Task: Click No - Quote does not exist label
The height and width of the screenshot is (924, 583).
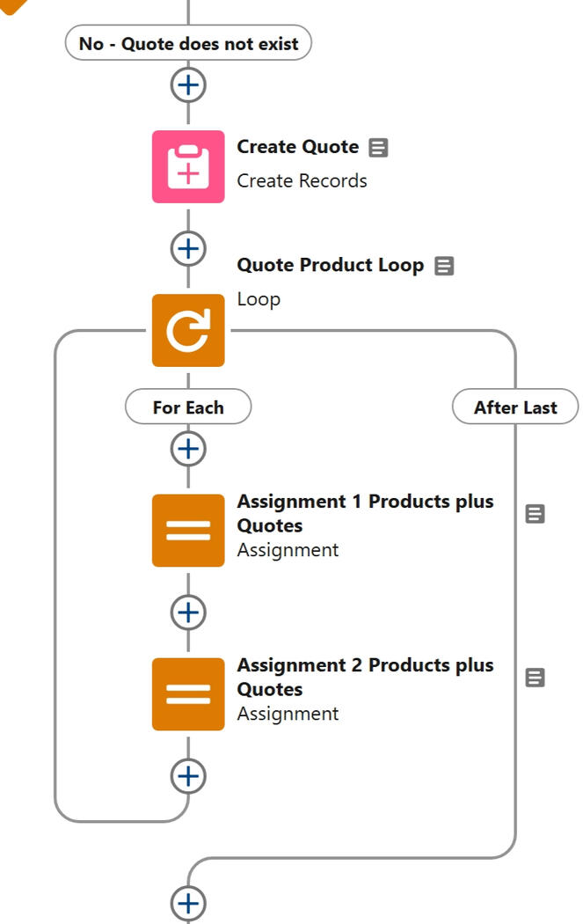Action: click(188, 43)
